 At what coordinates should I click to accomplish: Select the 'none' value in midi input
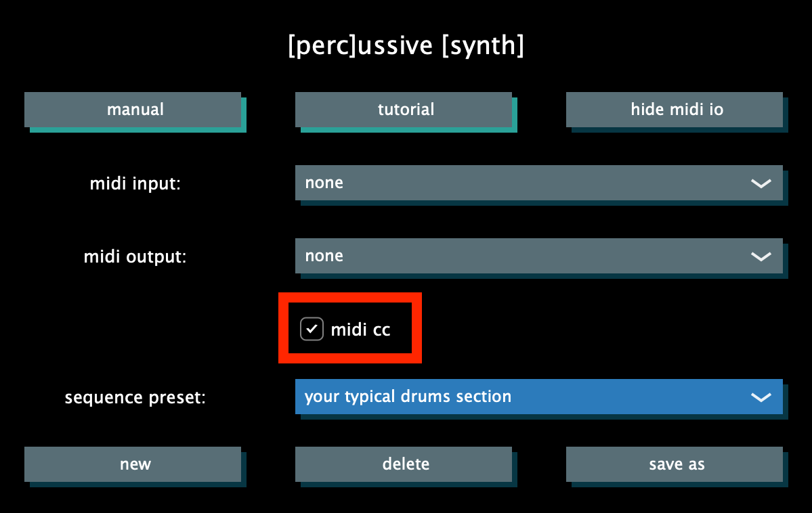324,183
